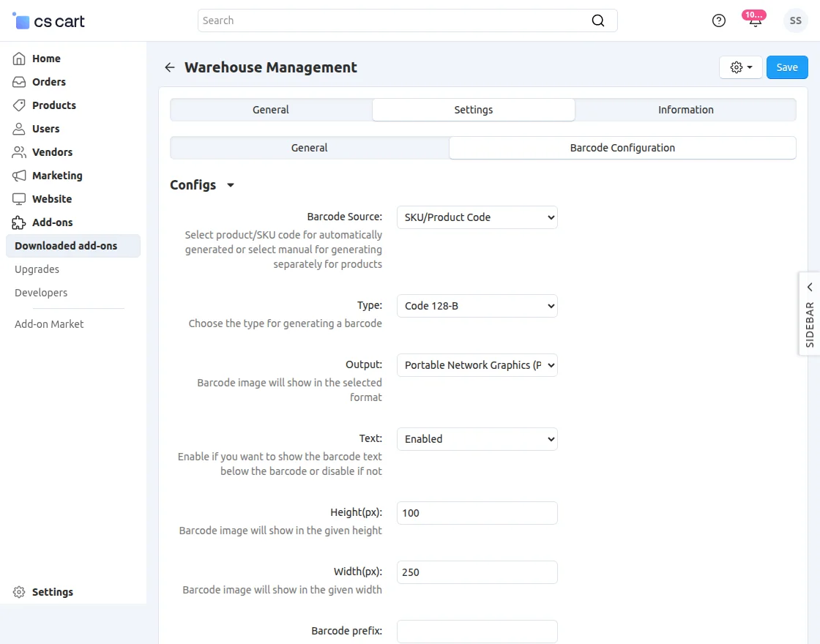
Task: Open the Barcode Source dropdown
Action: [477, 217]
